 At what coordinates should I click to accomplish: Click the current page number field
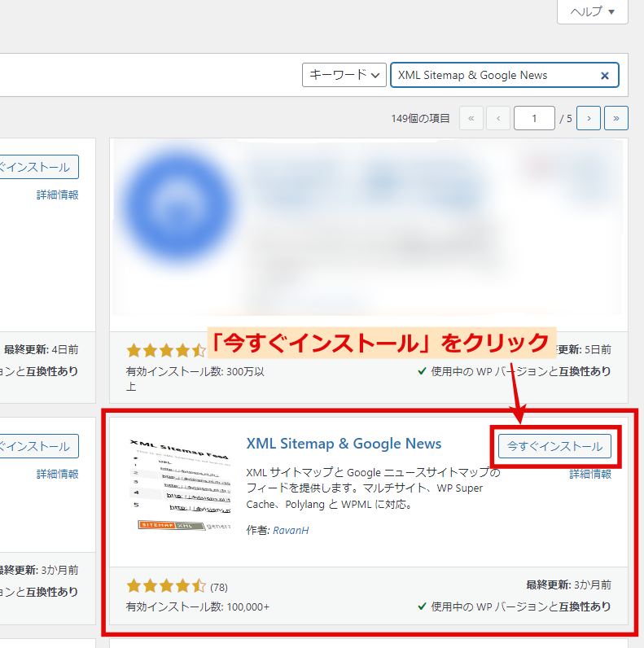(x=534, y=118)
